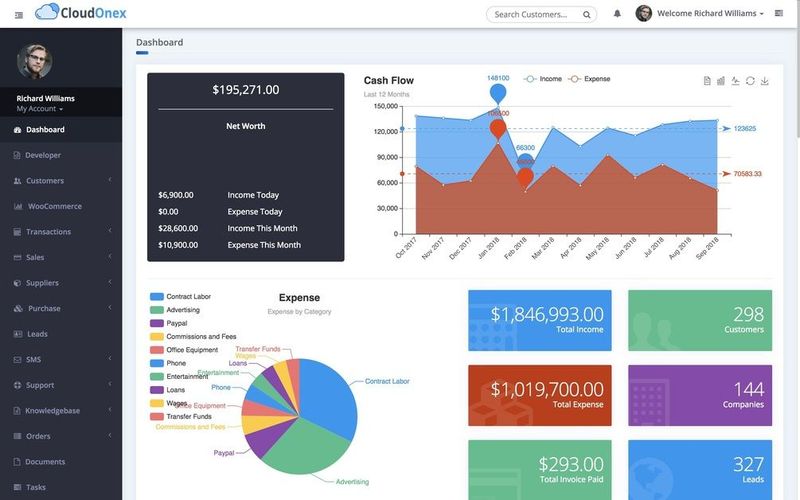The width and height of the screenshot is (800, 500).
Task: Click the Tasks sidebar icon
Action: coord(17,487)
